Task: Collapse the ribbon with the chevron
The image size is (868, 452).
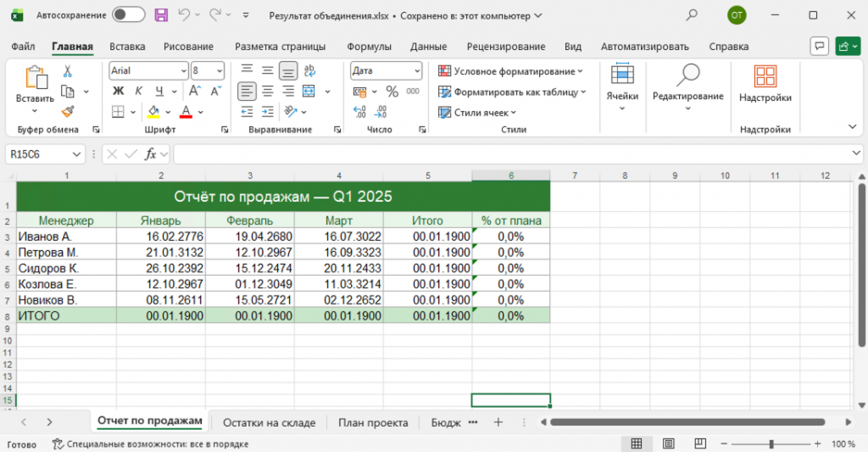Action: click(853, 127)
